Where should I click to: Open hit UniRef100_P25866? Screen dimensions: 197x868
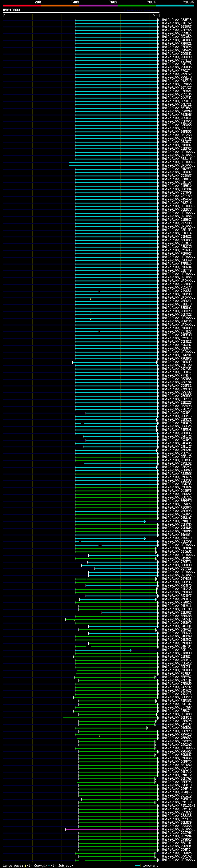coord(177,125)
